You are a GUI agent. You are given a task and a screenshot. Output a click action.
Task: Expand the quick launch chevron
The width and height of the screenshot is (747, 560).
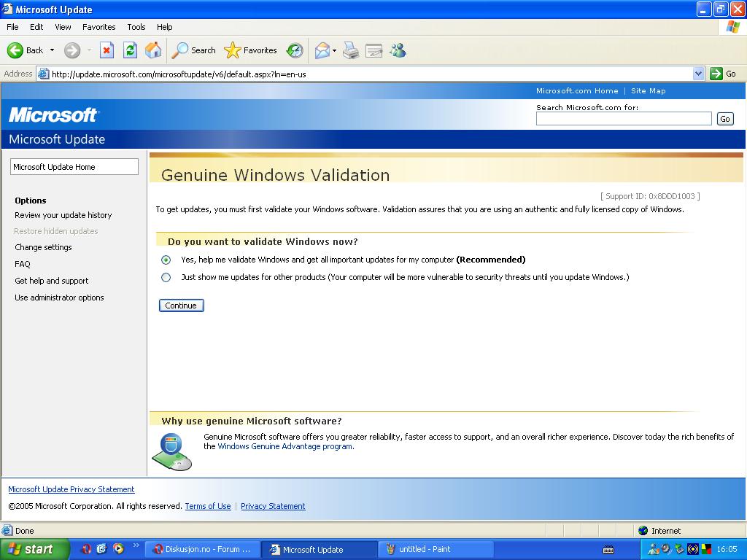click(136, 545)
